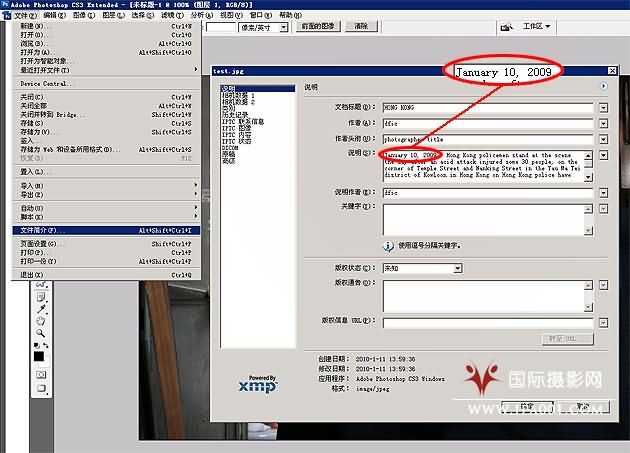Select the Notes tool in the toolbox
The image size is (630, 453).
click(x=41, y=297)
